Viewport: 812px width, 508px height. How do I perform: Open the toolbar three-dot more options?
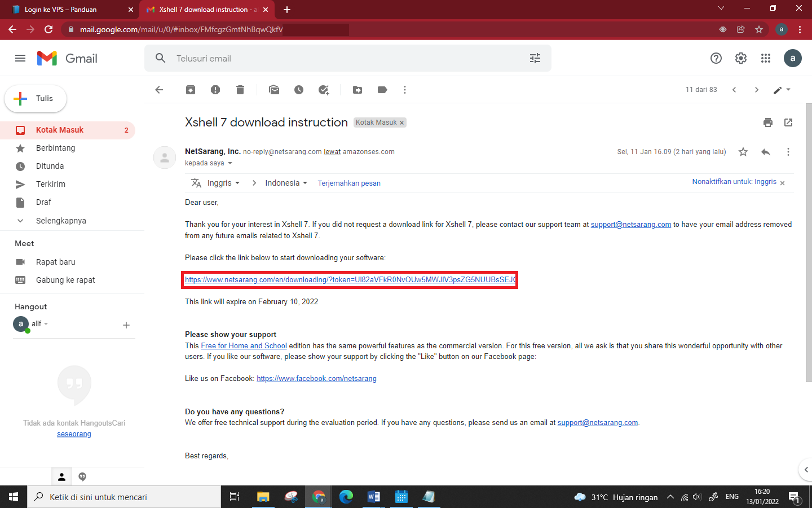click(x=405, y=90)
